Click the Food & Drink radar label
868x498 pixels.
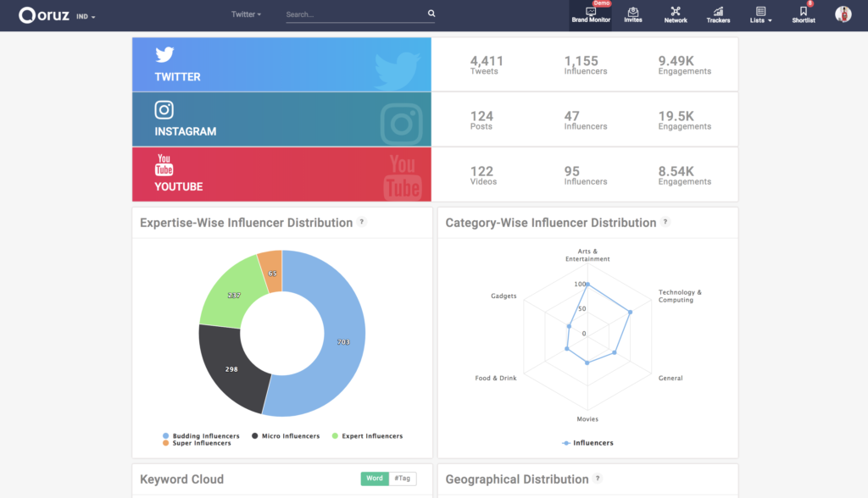pos(495,378)
